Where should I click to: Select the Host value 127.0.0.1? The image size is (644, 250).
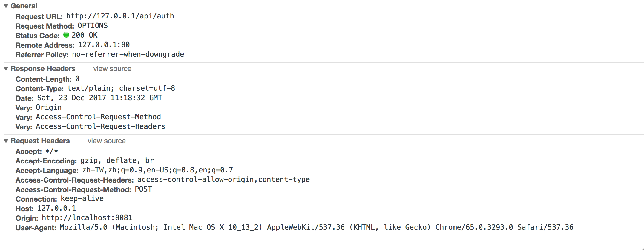(x=56, y=208)
